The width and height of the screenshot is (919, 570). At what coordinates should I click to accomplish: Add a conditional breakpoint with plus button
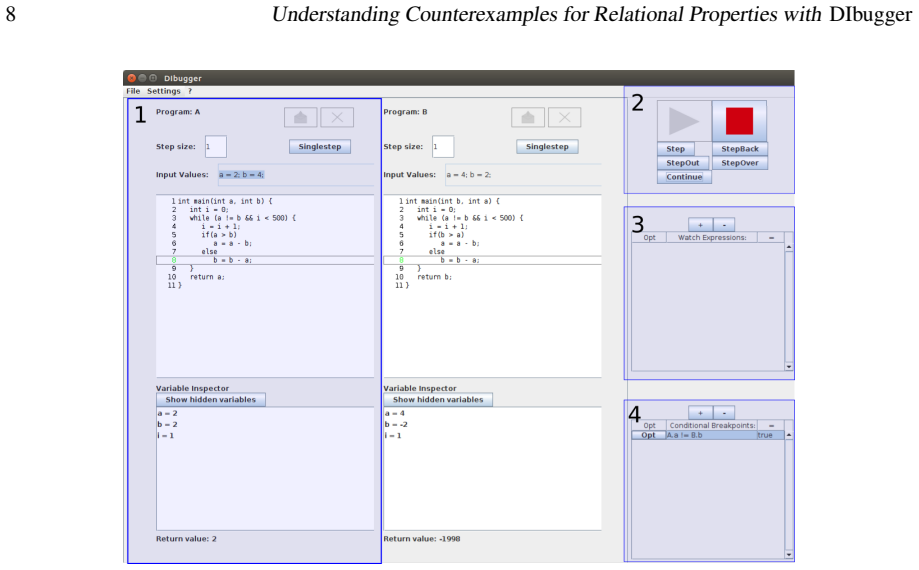click(x=700, y=413)
